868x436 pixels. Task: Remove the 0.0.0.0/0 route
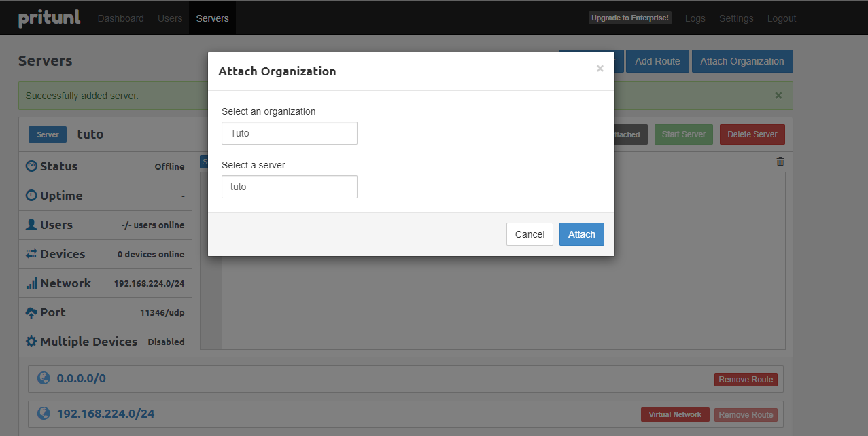(746, 380)
